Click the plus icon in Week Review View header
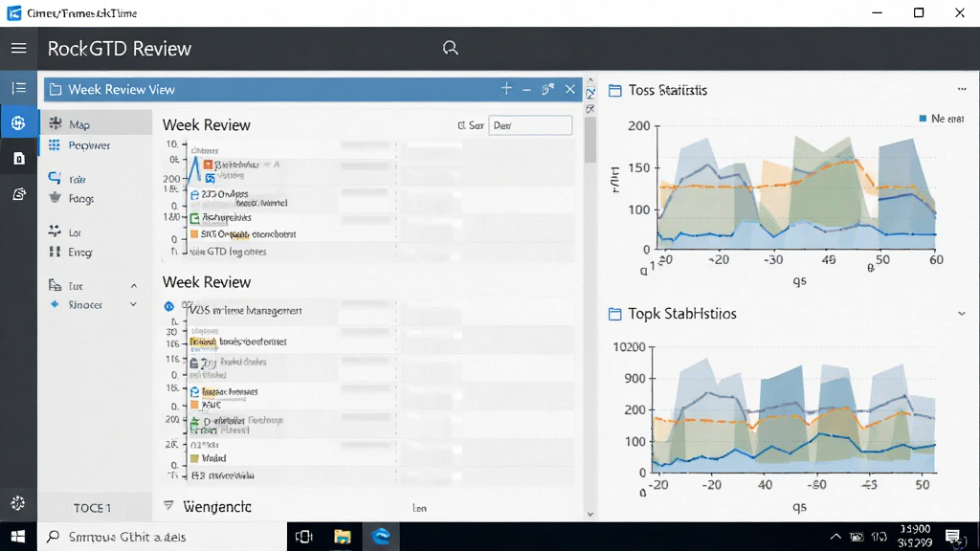This screenshot has width=980, height=551. coord(506,89)
